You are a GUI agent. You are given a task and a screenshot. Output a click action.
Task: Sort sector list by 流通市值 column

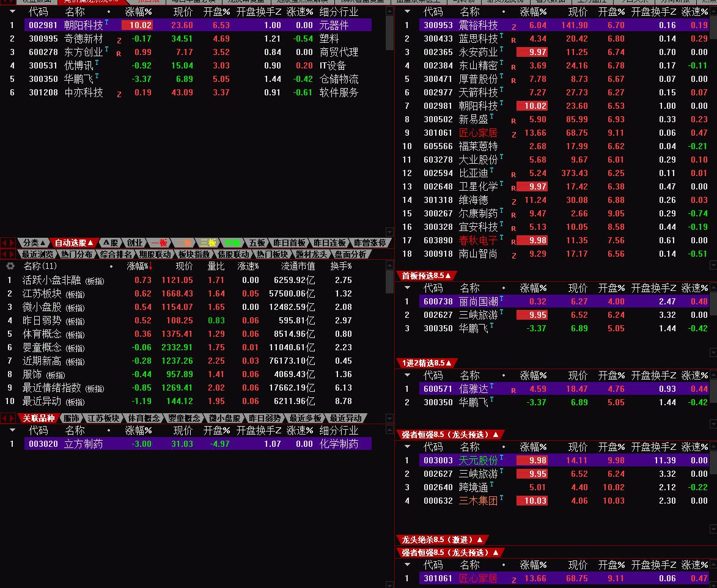pyautogui.click(x=298, y=266)
